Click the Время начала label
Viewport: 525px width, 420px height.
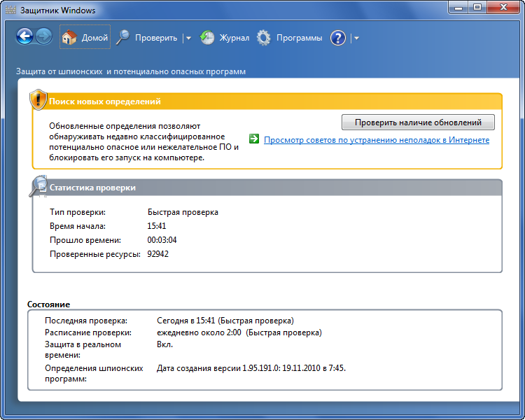(x=78, y=226)
